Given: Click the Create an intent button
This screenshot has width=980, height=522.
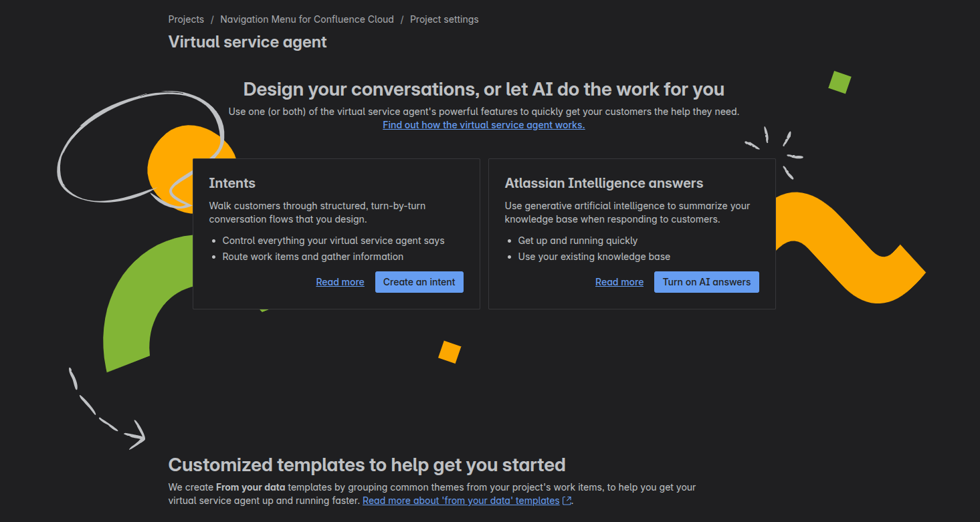Looking at the screenshot, I should pyautogui.click(x=419, y=282).
